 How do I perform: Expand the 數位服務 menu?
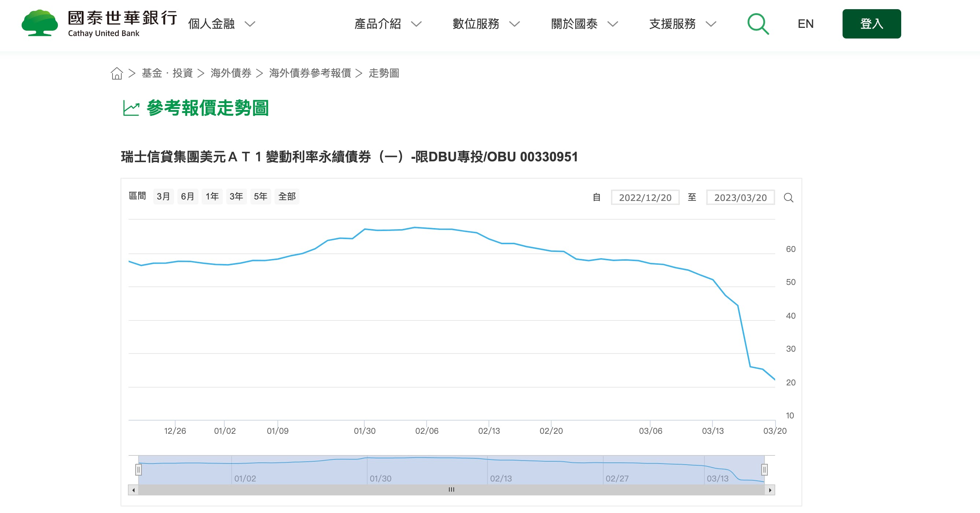tap(486, 24)
